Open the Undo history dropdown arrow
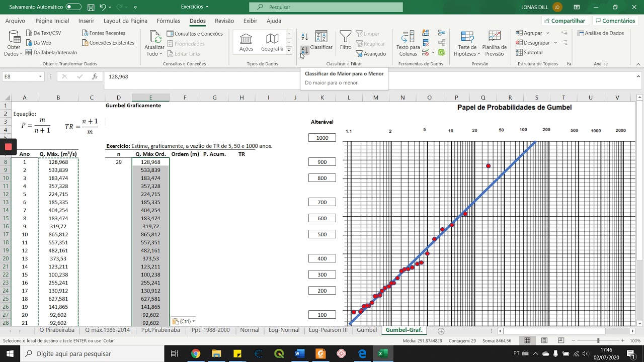This screenshot has height=362, width=644. [x=110, y=8]
